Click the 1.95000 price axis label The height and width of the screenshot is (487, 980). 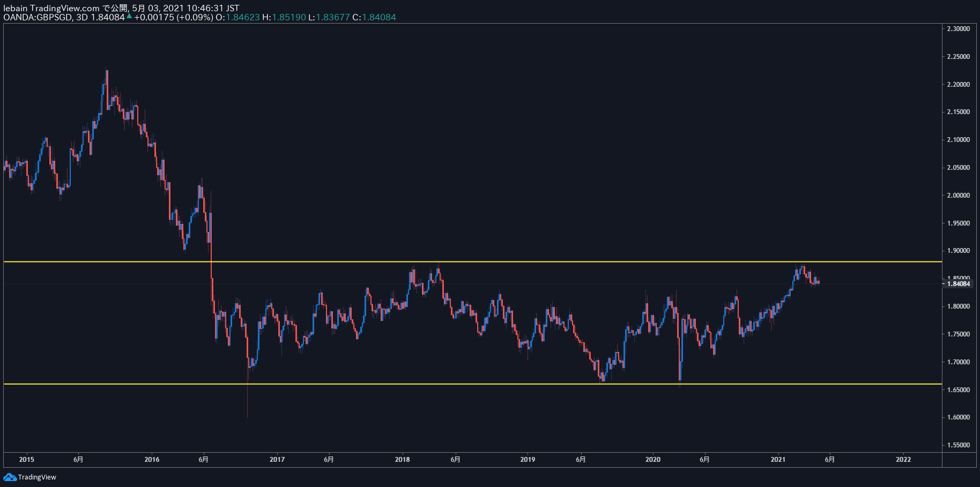pyautogui.click(x=958, y=223)
